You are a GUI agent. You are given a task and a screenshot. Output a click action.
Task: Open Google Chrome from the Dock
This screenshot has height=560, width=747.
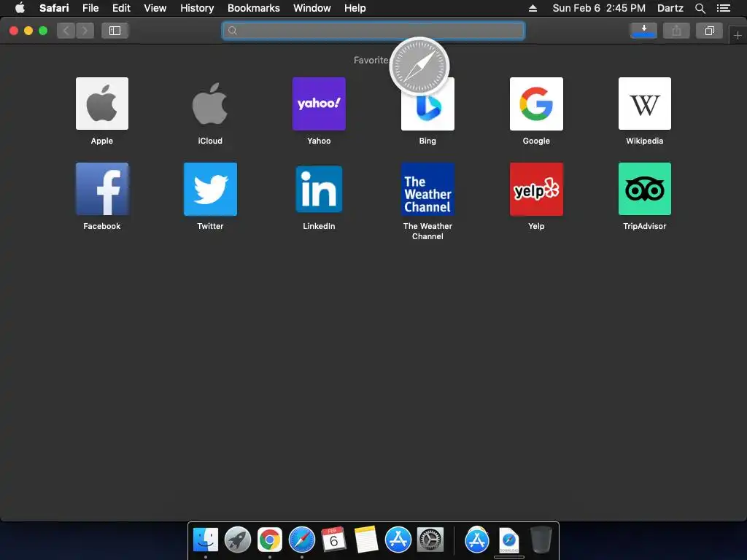pos(270,540)
